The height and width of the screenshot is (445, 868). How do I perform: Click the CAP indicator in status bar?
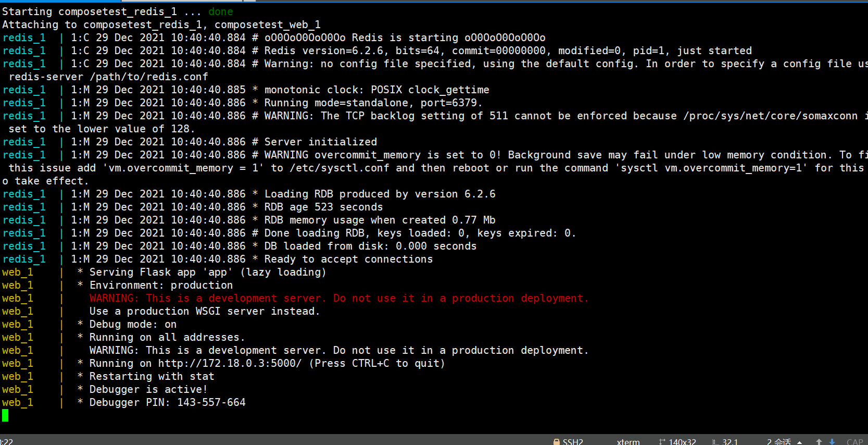click(x=855, y=441)
